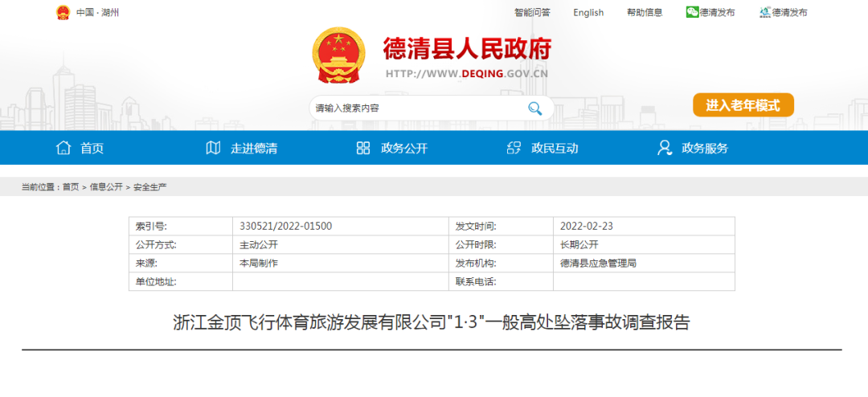Image resolution: width=868 pixels, height=397 pixels.
Task: Click the 来源: label cell
Action: (x=181, y=263)
